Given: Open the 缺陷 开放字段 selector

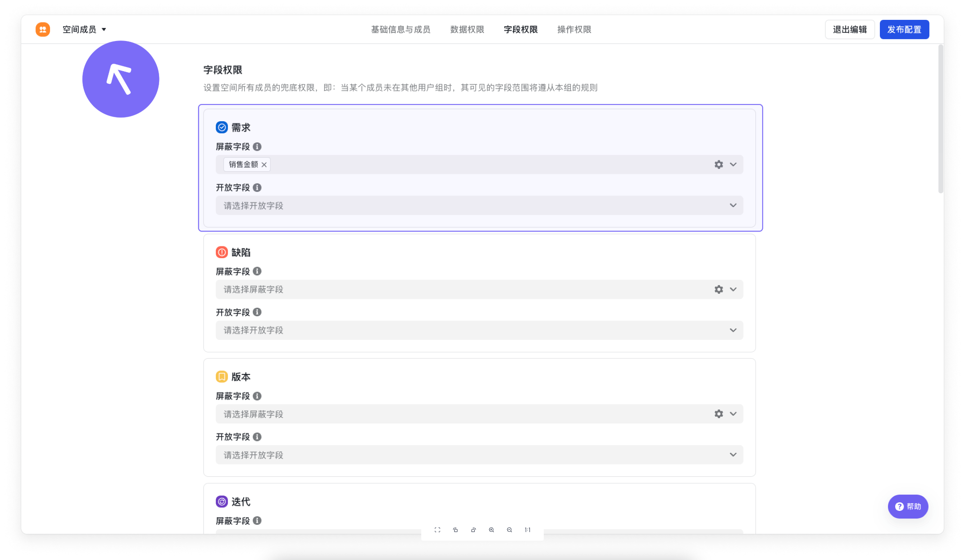Looking at the screenshot, I should (479, 330).
